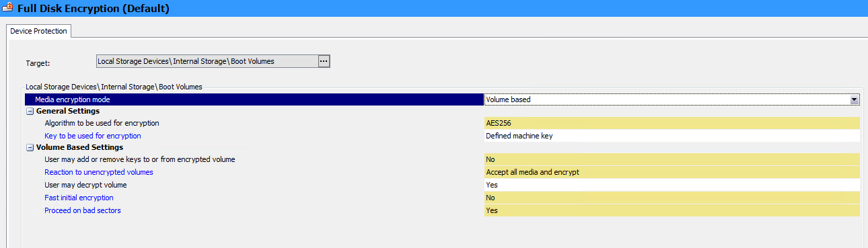
Task: Click the Volume Based Settings group header
Action: tap(79, 147)
